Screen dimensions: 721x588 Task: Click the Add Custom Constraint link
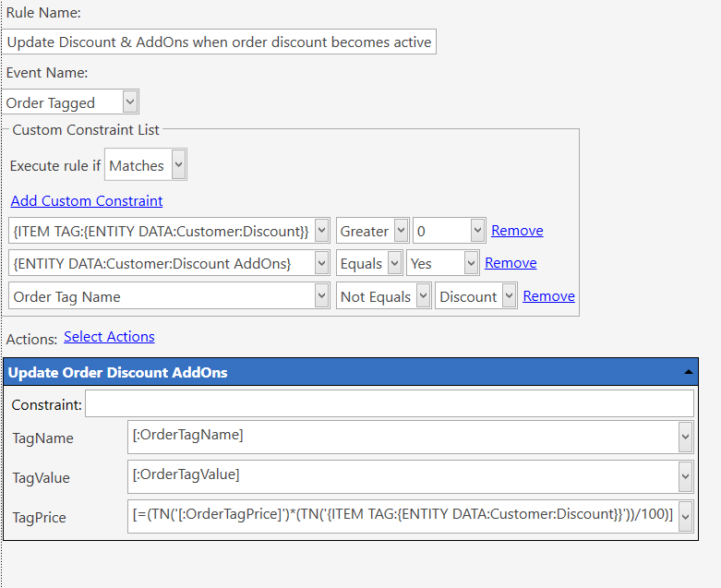coord(87,201)
